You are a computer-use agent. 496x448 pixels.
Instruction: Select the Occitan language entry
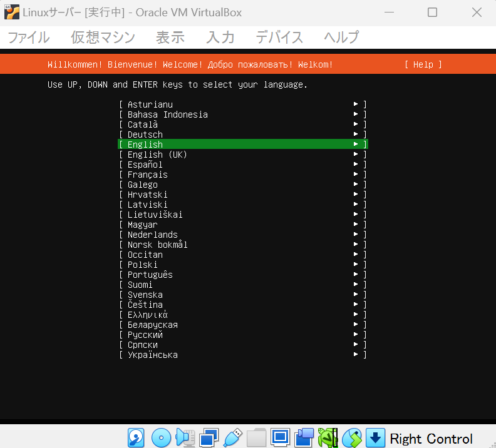(x=242, y=254)
